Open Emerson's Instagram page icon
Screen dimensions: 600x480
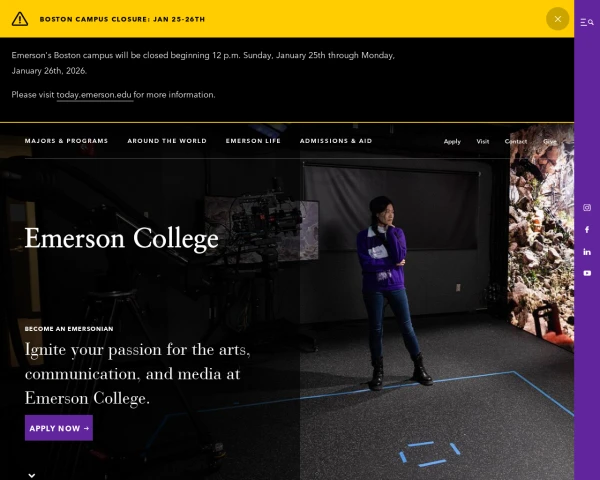587,207
